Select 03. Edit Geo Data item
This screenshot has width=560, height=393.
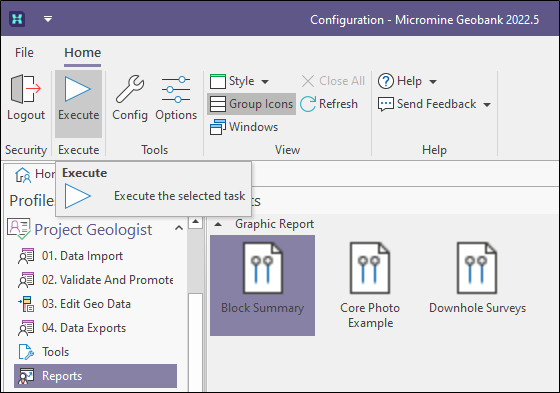pos(86,304)
